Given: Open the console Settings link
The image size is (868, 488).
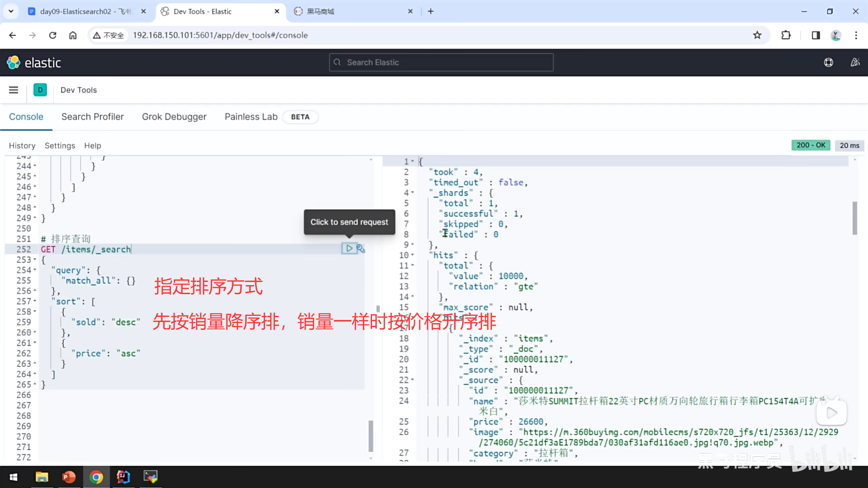Looking at the screenshot, I should 60,145.
